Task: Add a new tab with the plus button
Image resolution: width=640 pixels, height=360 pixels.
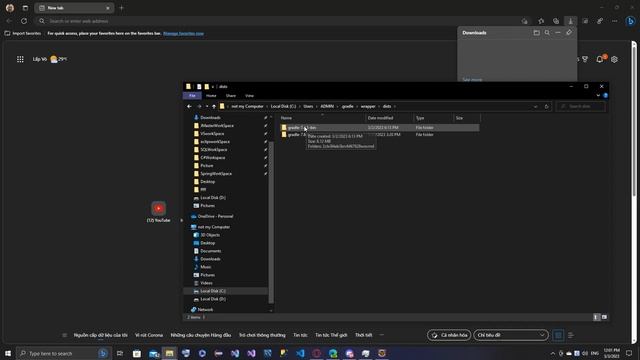Action: pyautogui.click(x=121, y=8)
